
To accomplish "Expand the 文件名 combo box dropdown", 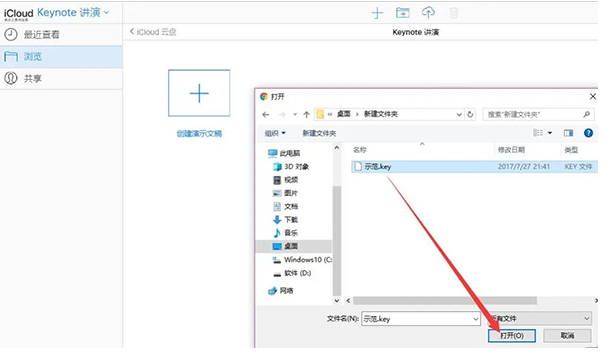I will tap(475, 319).
